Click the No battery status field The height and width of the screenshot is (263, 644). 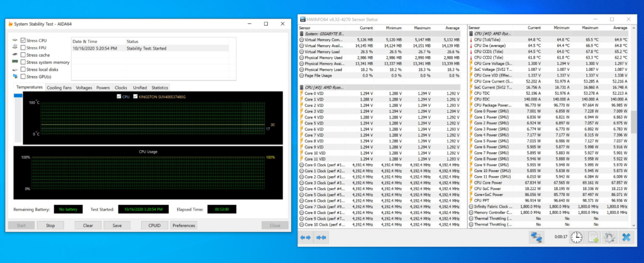coord(68,209)
